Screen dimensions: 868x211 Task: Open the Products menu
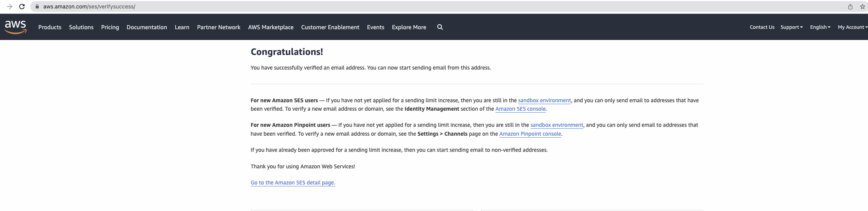pyautogui.click(x=50, y=27)
